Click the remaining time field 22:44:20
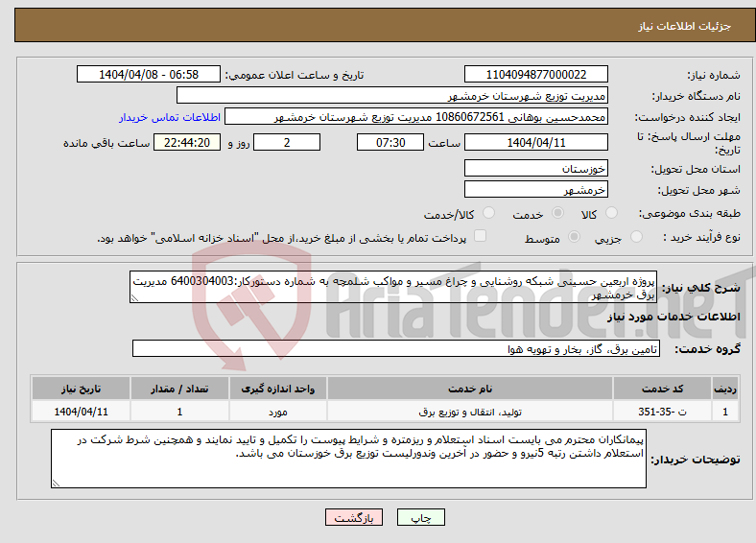 [x=187, y=142]
